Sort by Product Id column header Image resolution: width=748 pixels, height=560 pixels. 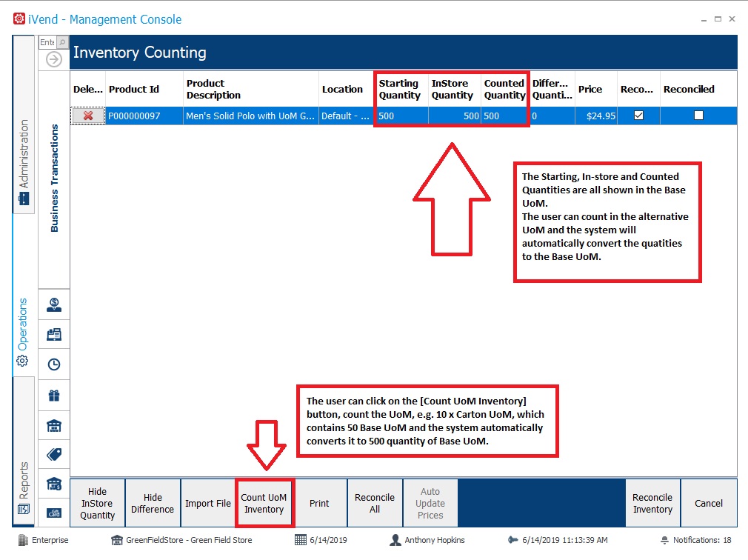[144, 89]
